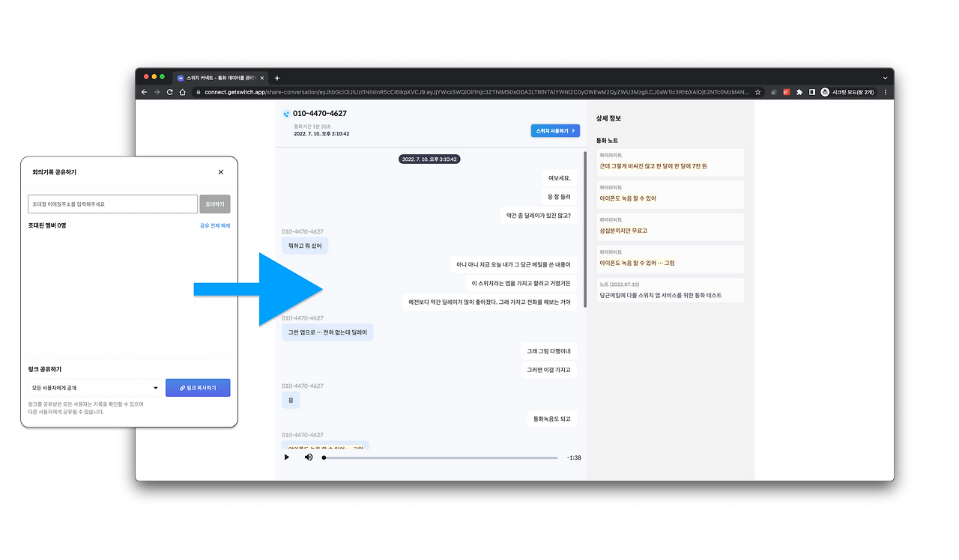
Task: Click the lock icon in address bar
Action: coord(198,92)
